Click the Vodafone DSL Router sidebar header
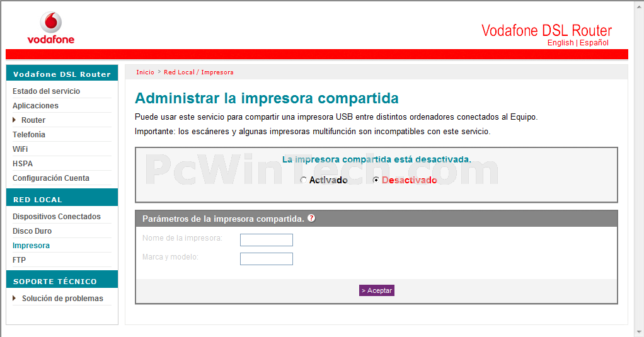 tap(62, 74)
